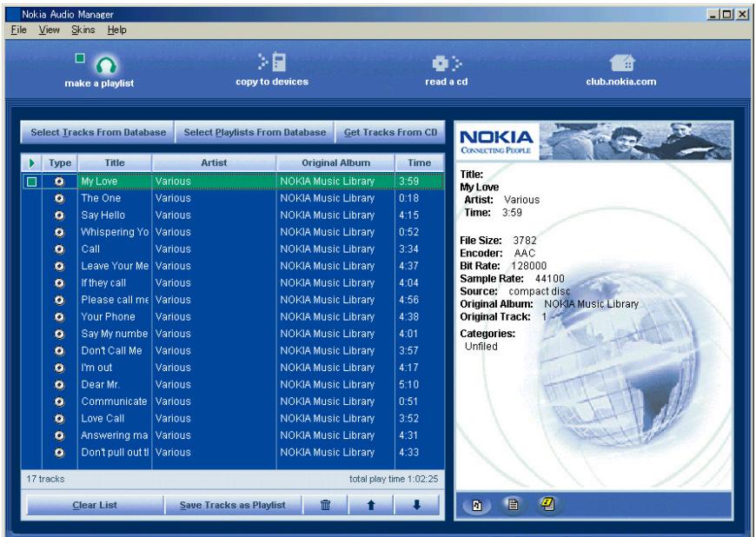Switch to Get Tracks From CD tab

coord(390,132)
